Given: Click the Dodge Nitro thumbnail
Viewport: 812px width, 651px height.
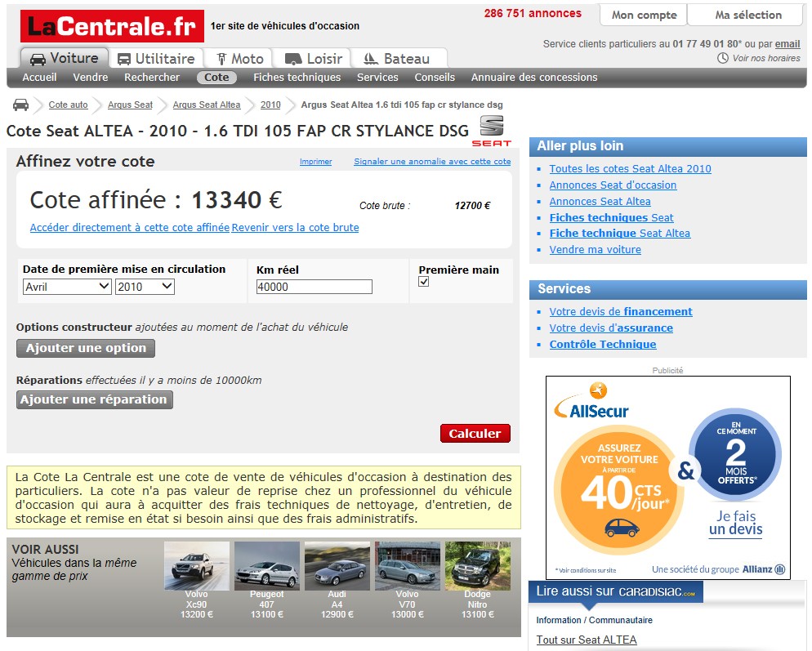Looking at the screenshot, I should pos(477,566).
